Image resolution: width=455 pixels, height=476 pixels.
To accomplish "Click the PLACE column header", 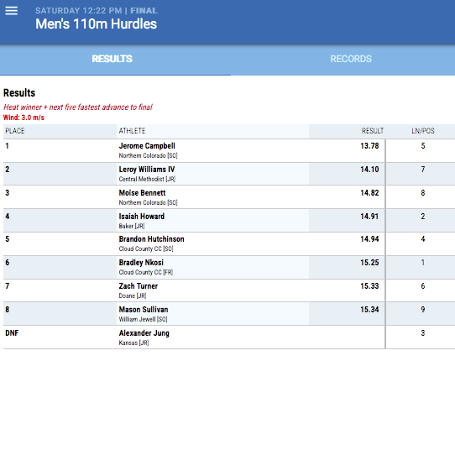I will (15, 131).
